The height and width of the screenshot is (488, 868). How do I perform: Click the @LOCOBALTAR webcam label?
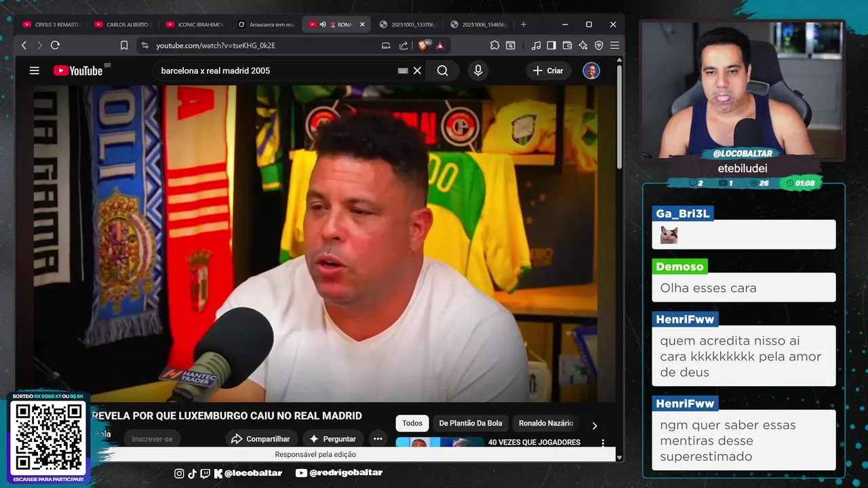743,154
